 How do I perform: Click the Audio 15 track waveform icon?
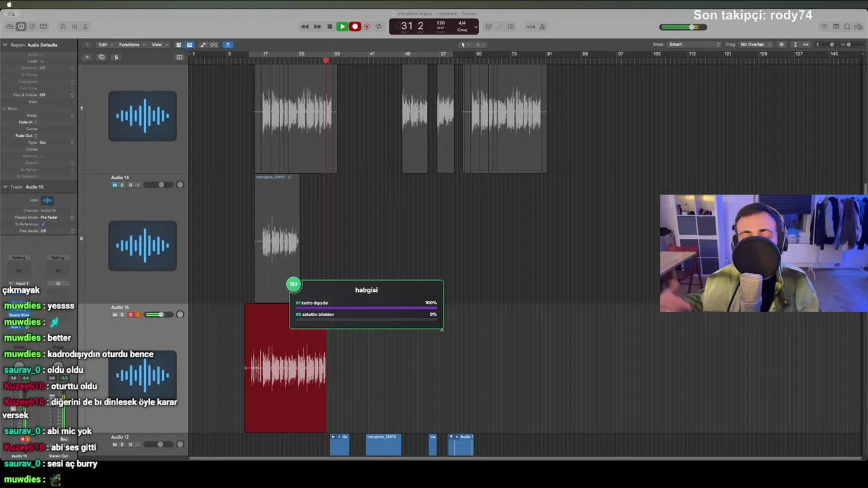142,375
